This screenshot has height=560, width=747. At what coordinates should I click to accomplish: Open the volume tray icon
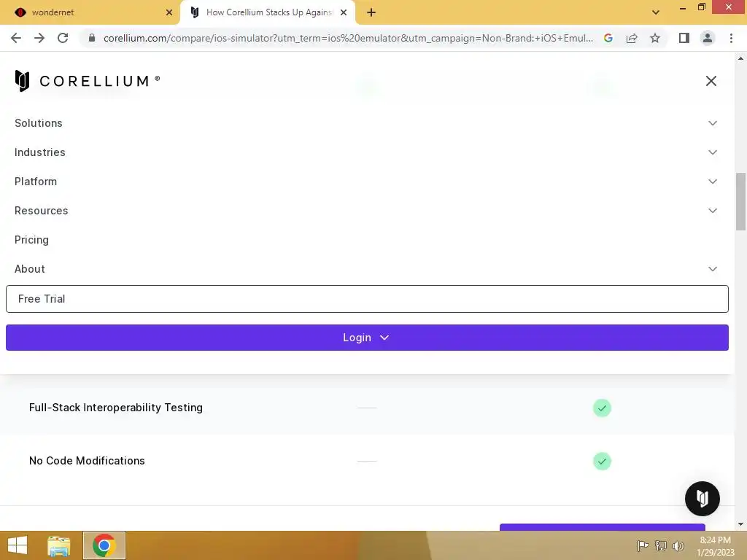[678, 545]
